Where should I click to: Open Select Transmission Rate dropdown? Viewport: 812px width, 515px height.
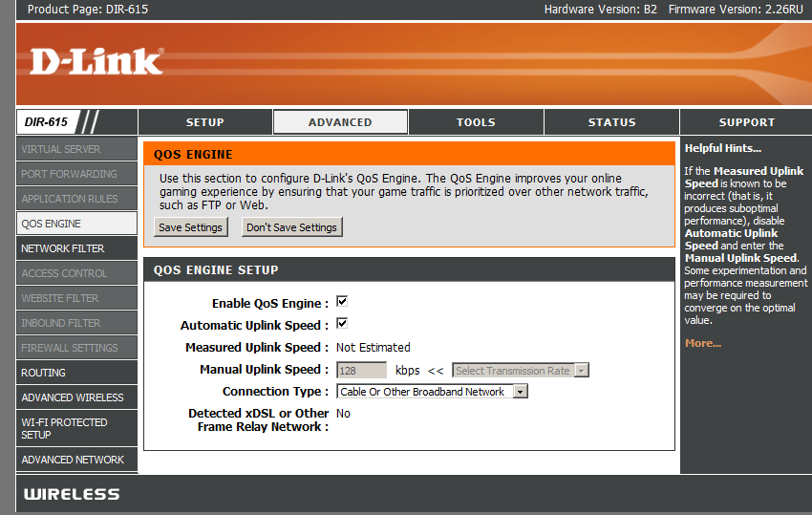pos(521,371)
